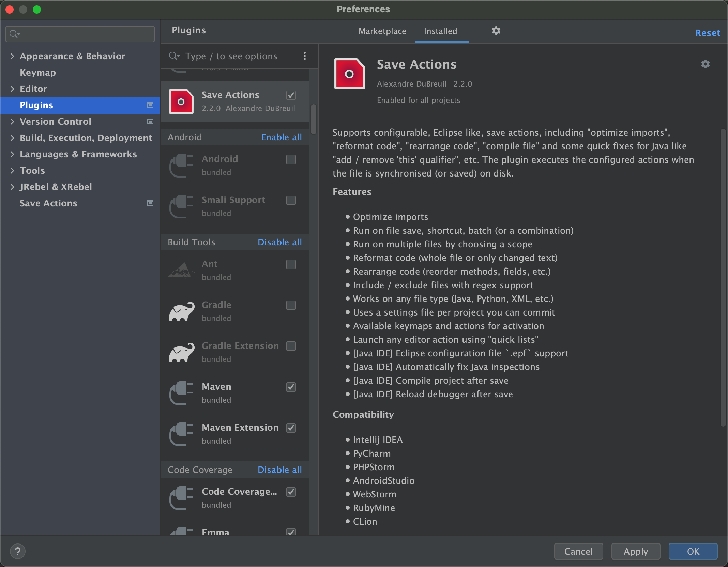Click the Maven Extension plug icon

click(181, 434)
